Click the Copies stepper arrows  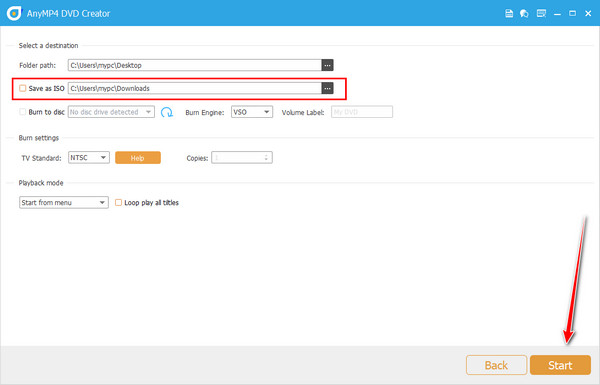[266, 158]
